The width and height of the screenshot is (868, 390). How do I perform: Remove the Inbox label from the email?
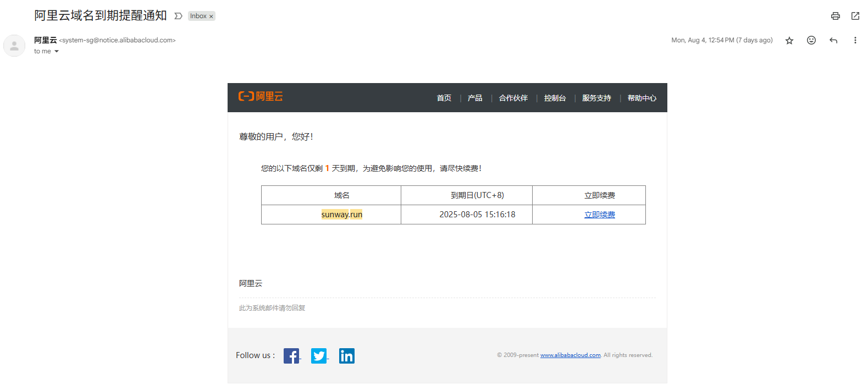pyautogui.click(x=211, y=17)
